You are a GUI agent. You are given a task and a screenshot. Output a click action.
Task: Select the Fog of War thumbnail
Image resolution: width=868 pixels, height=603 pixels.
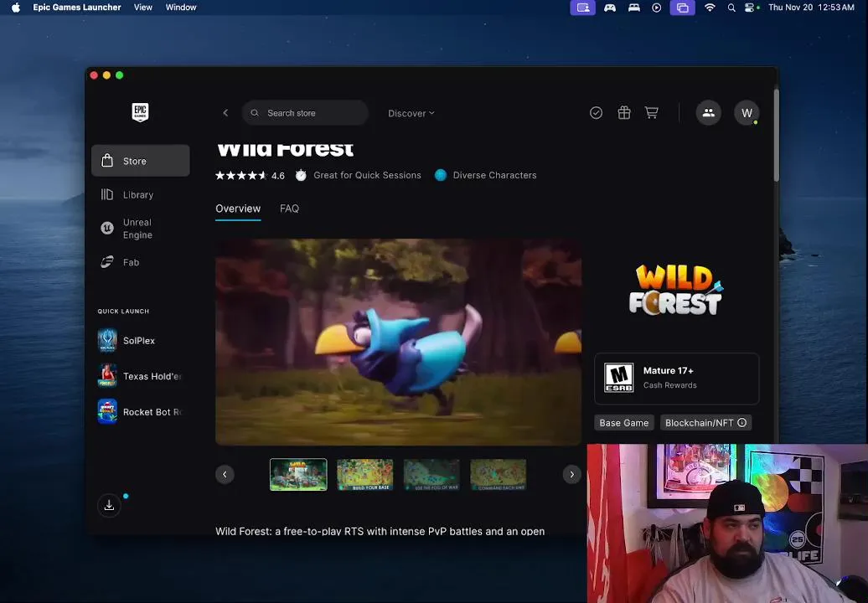431,474
